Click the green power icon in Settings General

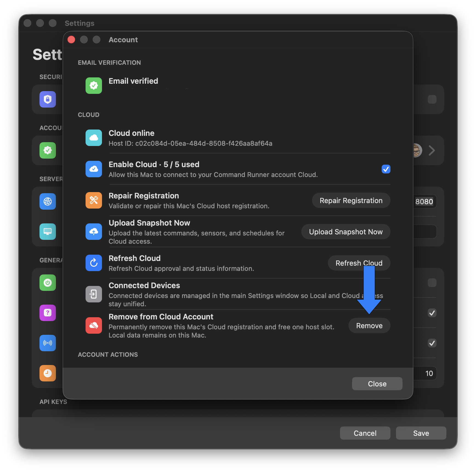(48, 283)
